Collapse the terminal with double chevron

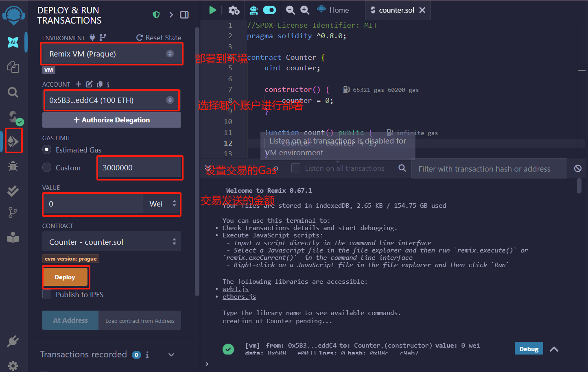click(x=208, y=168)
